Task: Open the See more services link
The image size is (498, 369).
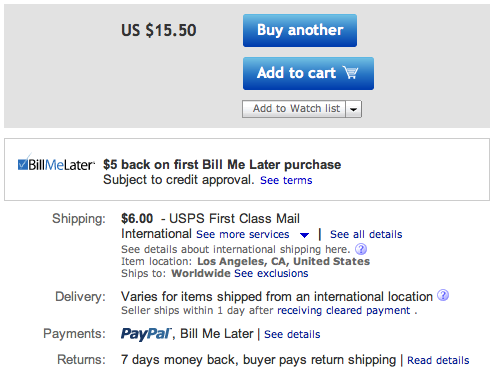Action: pos(243,234)
